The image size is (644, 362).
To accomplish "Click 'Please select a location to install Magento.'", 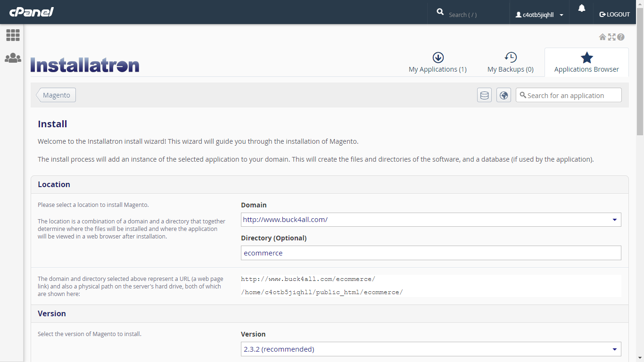I will 93,205.
